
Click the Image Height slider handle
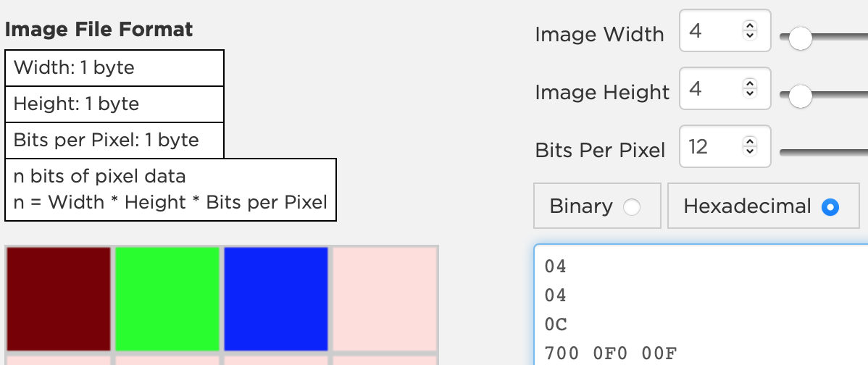pos(800,95)
